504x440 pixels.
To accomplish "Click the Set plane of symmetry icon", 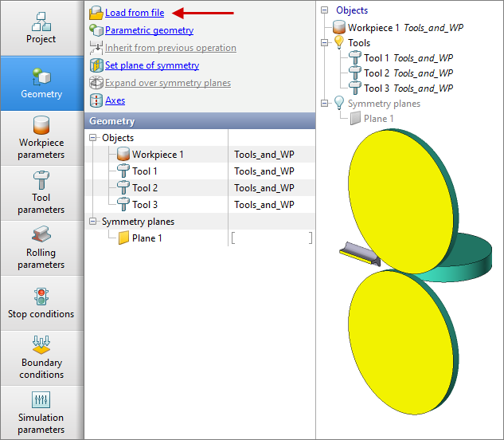I will click(96, 65).
